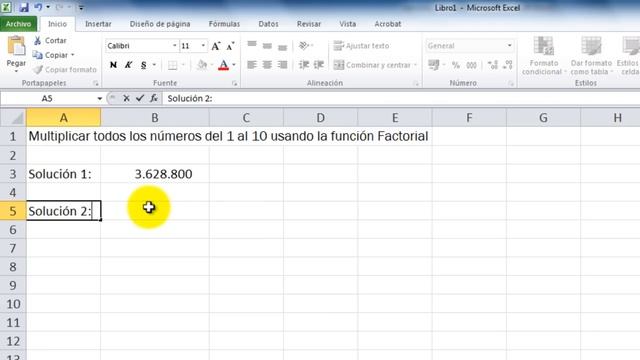640x360 pixels.
Task: Expand the Copiar dropdown arrow
Action: pyautogui.click(x=73, y=55)
